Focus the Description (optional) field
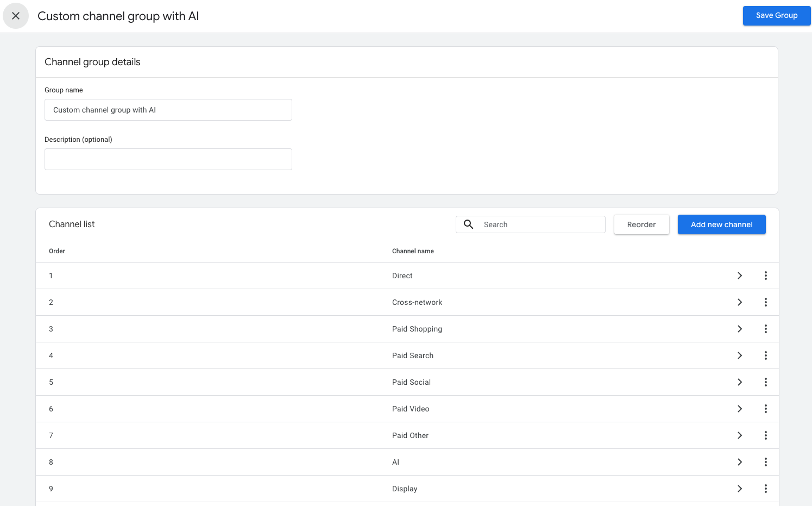Image resolution: width=812 pixels, height=506 pixels. coord(168,159)
